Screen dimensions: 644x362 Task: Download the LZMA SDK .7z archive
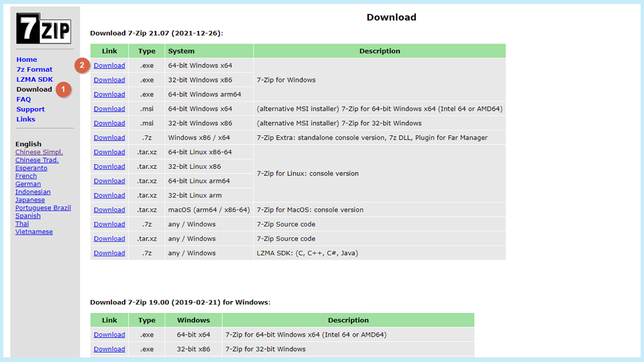(x=109, y=253)
